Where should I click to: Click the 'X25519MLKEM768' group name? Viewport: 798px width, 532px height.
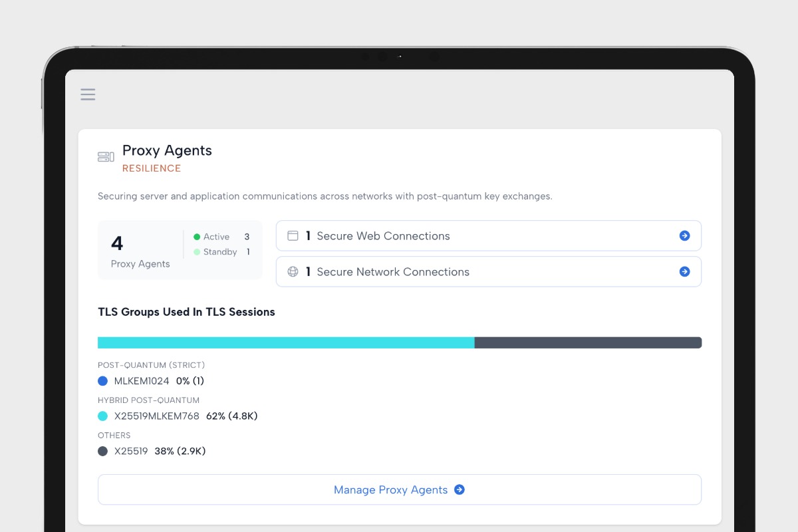(x=157, y=416)
